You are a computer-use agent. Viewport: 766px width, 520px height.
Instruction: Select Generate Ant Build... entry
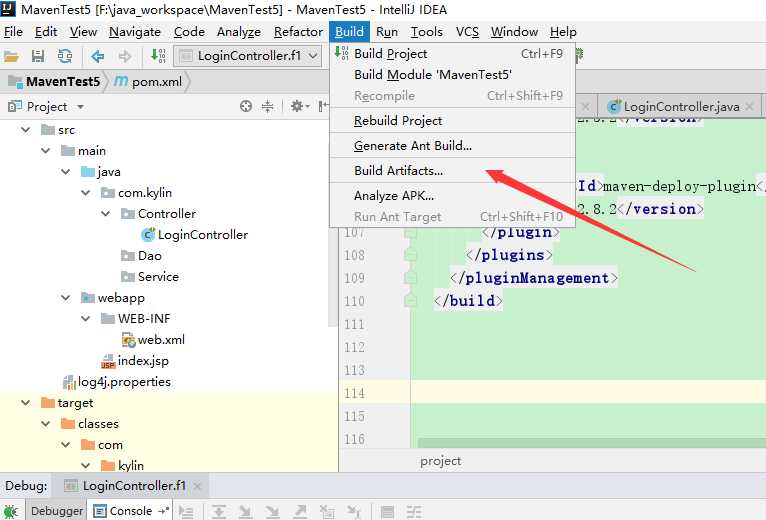tap(452, 146)
